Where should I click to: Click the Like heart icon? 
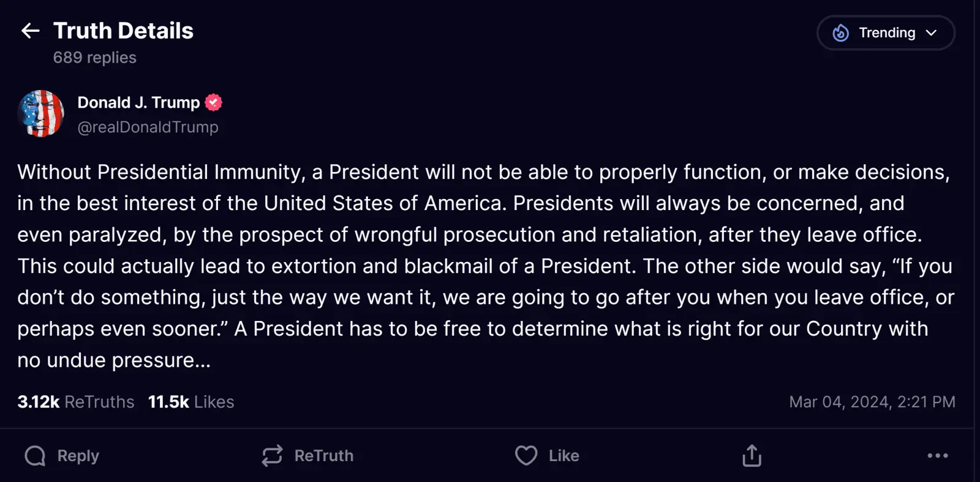click(526, 456)
